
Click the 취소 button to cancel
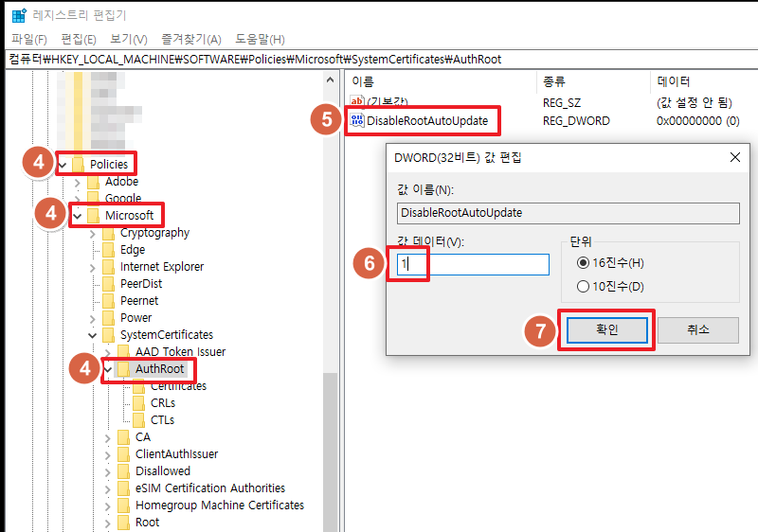(698, 330)
